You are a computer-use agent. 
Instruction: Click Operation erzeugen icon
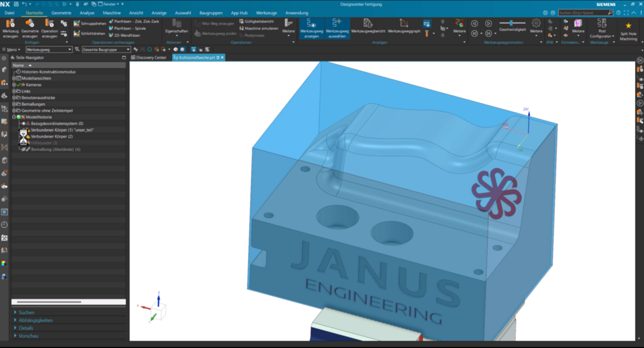coord(49,24)
